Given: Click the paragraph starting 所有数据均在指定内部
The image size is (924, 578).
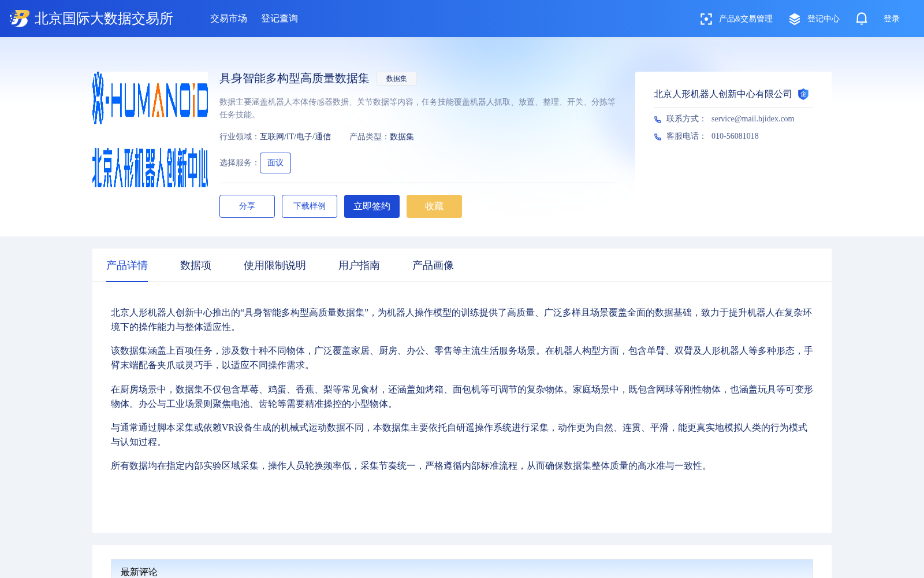Looking at the screenshot, I should click(x=411, y=466).
